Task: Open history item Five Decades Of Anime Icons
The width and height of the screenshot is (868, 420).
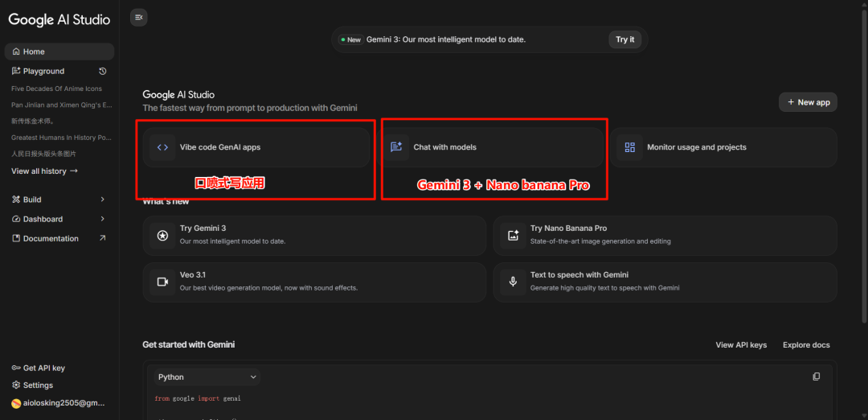Action: [x=56, y=89]
